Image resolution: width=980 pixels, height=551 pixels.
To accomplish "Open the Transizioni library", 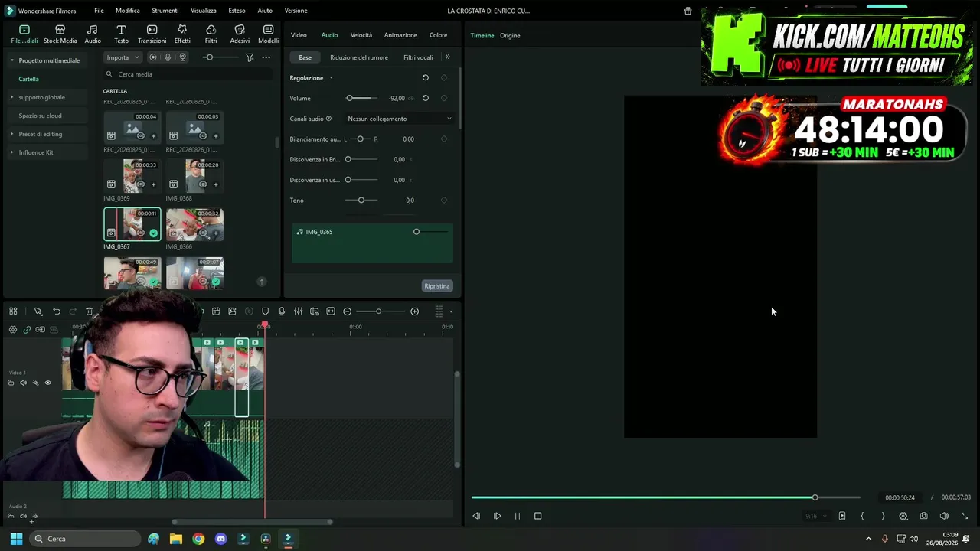I will click(152, 34).
